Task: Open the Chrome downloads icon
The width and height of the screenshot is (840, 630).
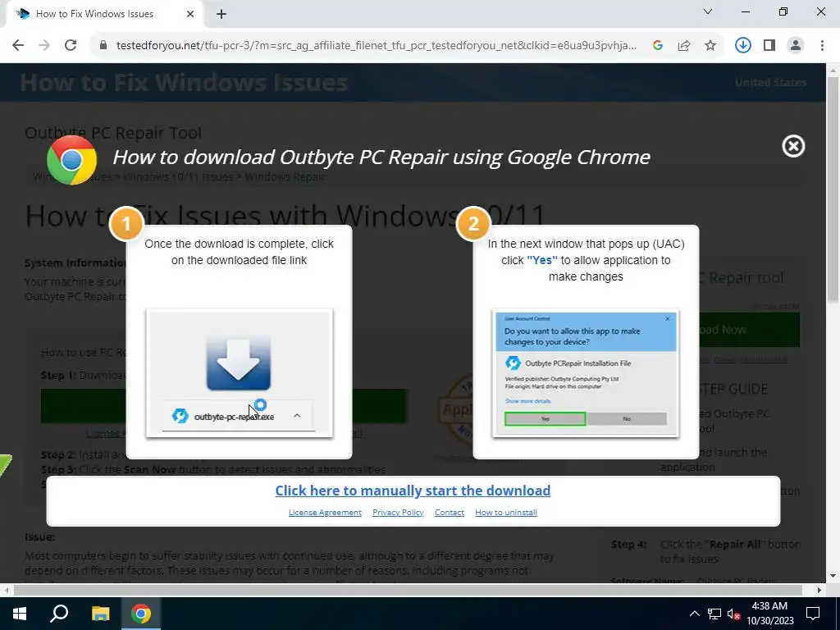Action: 742,46
